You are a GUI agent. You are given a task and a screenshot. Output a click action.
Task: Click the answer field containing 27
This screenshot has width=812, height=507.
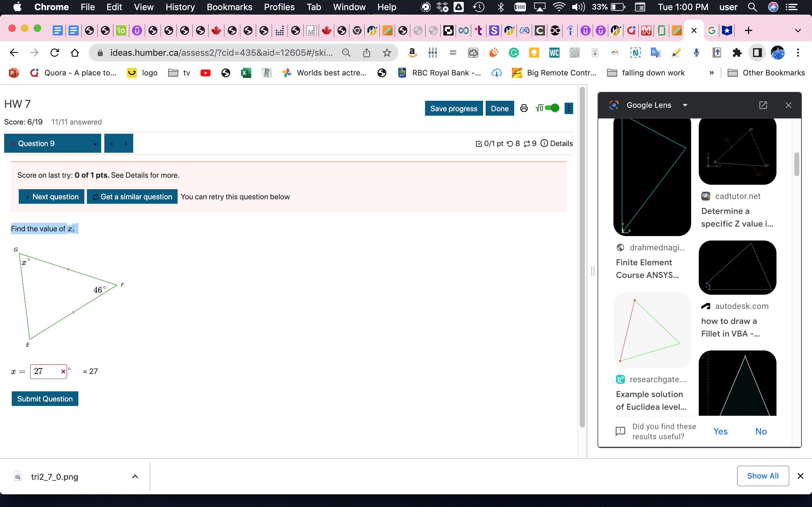coord(47,371)
